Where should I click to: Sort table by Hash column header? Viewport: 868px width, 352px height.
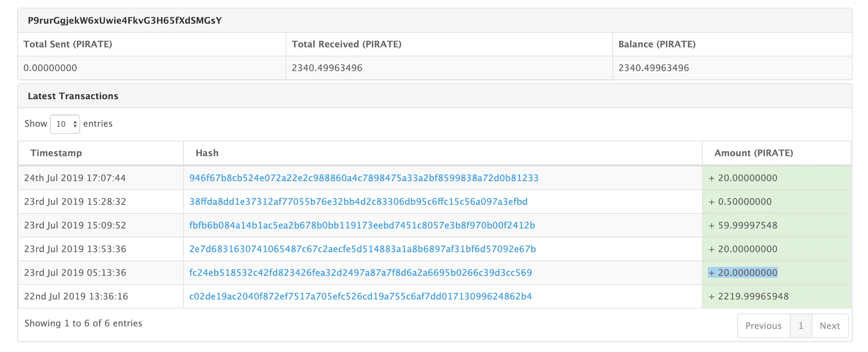[x=443, y=153]
